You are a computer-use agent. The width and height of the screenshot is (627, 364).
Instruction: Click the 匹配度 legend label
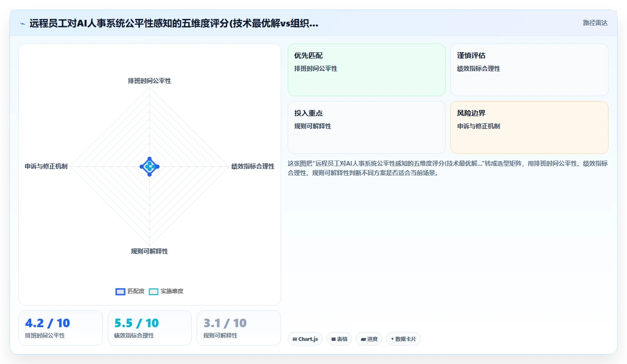tap(136, 291)
